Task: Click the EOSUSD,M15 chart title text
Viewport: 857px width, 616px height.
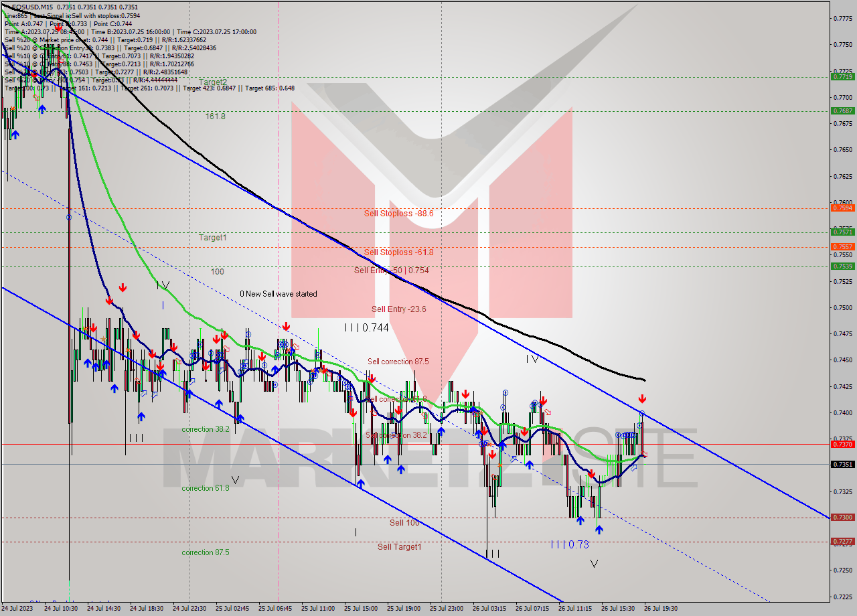Action: [x=33, y=7]
